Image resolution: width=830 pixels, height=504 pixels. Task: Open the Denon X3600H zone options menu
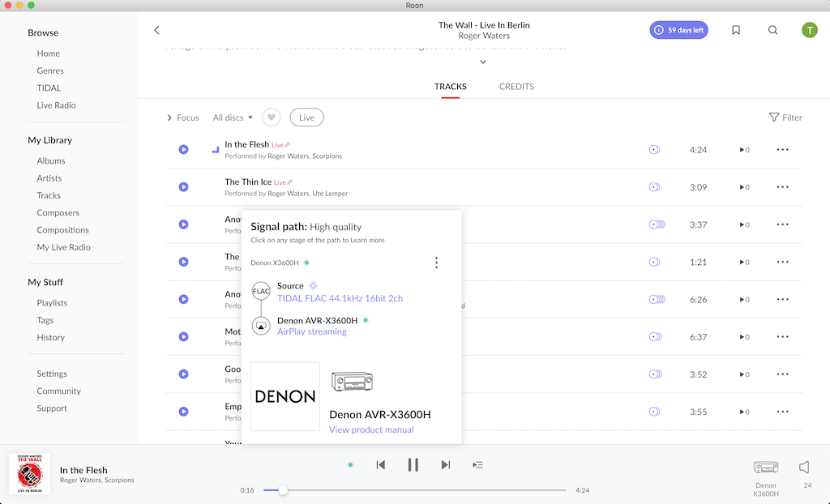point(436,263)
